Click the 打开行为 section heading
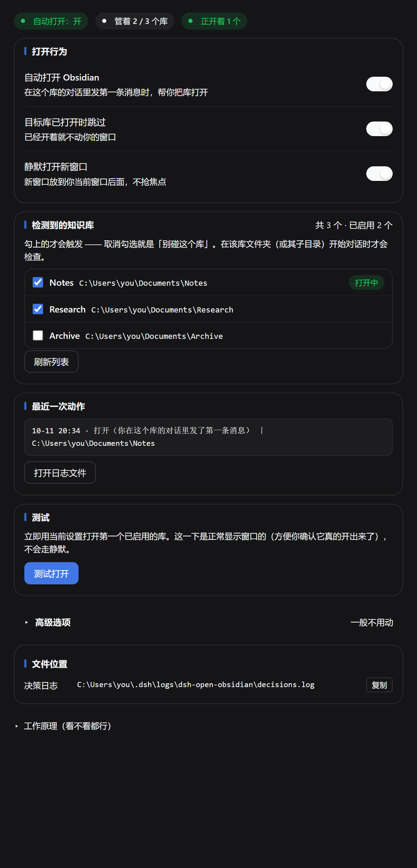Viewport: 417px width, 868px height. (x=49, y=51)
